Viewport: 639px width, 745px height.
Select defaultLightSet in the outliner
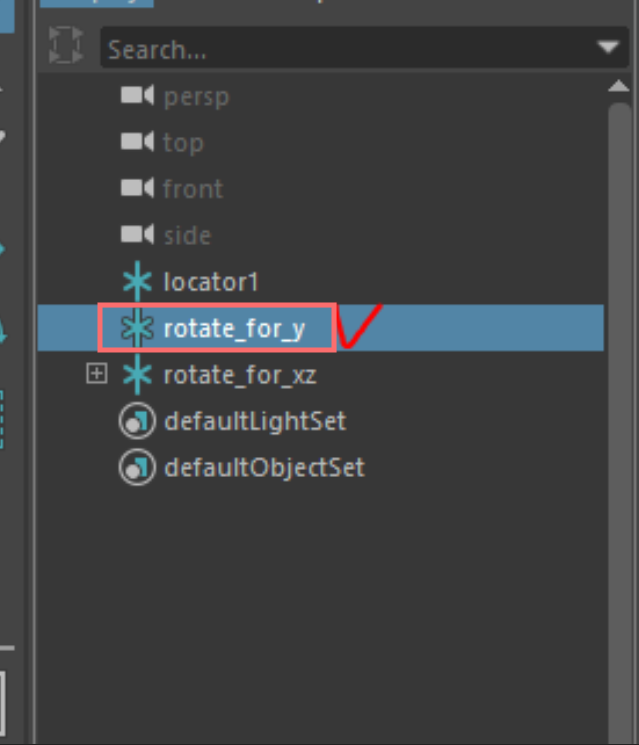(x=254, y=421)
